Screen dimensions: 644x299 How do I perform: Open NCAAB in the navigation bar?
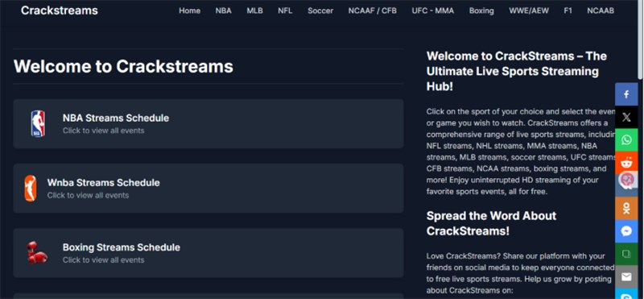click(x=601, y=10)
